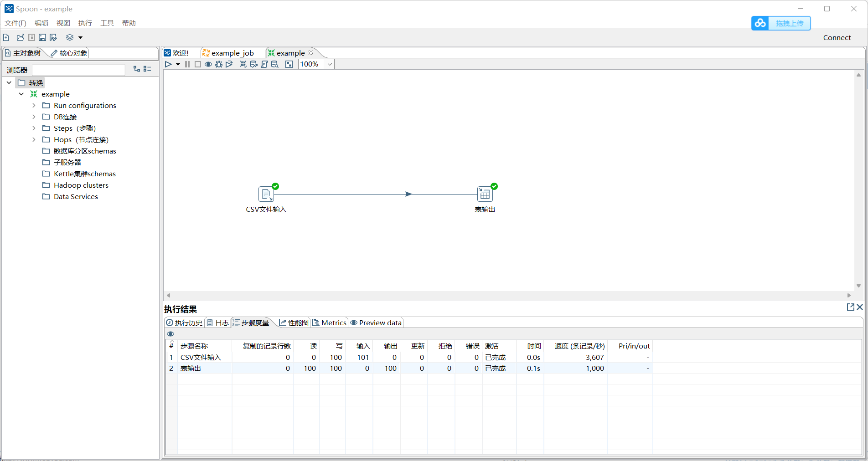Stop the running transformation
The height and width of the screenshot is (461, 868).
pos(198,64)
